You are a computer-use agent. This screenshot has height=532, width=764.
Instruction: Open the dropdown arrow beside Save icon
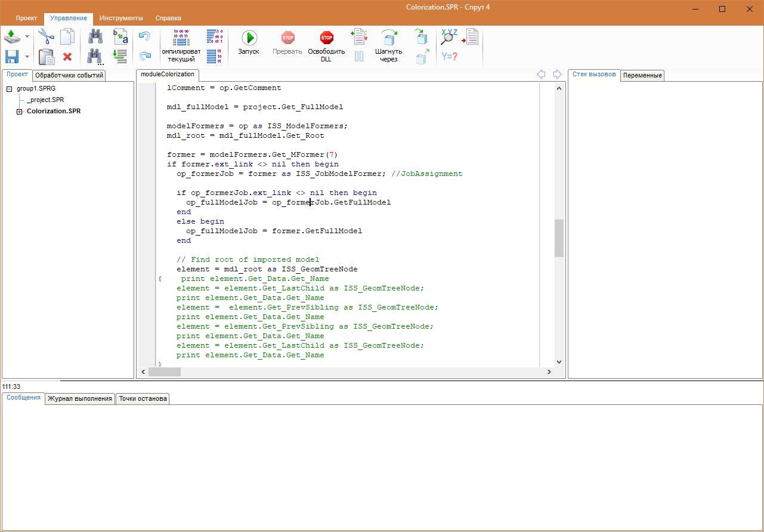[x=27, y=57]
